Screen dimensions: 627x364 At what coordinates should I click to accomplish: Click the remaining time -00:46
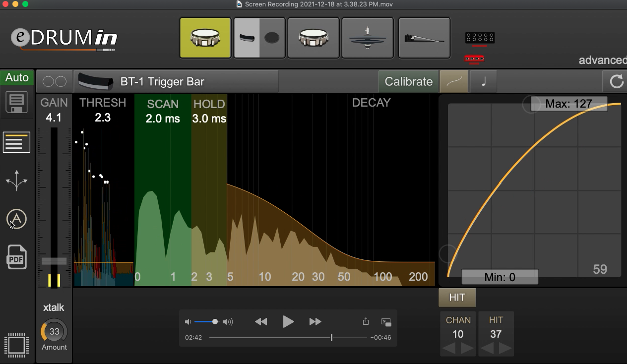(380, 338)
